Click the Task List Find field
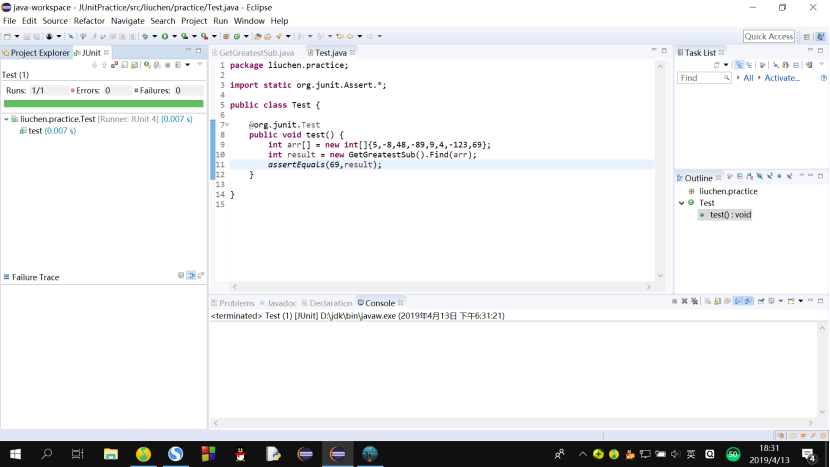Screen dimensions: 830x467 tap(704, 78)
